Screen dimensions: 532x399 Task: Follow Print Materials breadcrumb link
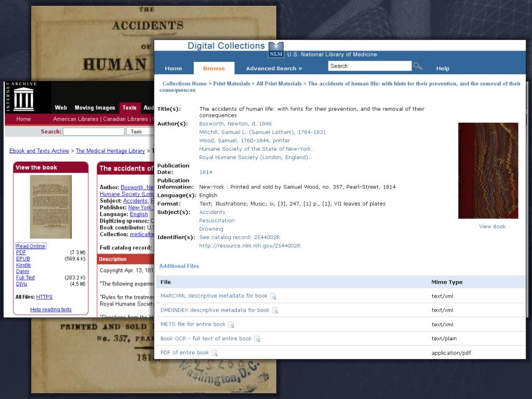[231, 84]
